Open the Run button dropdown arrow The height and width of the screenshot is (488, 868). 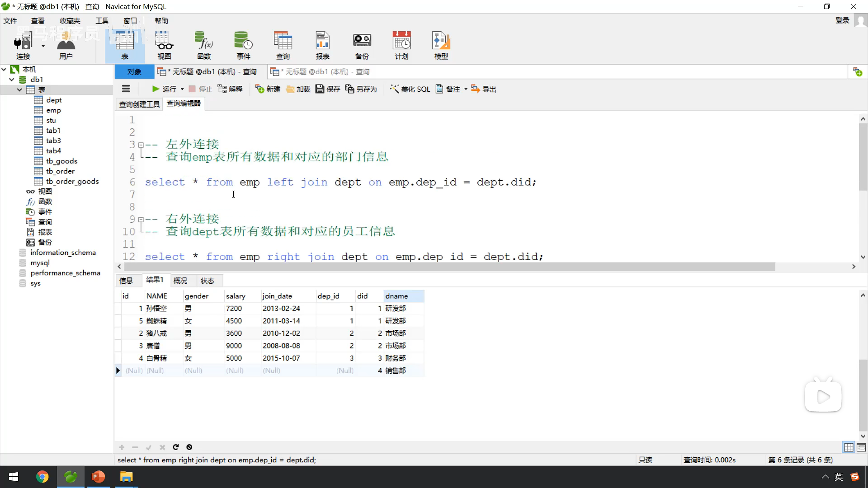pos(182,89)
